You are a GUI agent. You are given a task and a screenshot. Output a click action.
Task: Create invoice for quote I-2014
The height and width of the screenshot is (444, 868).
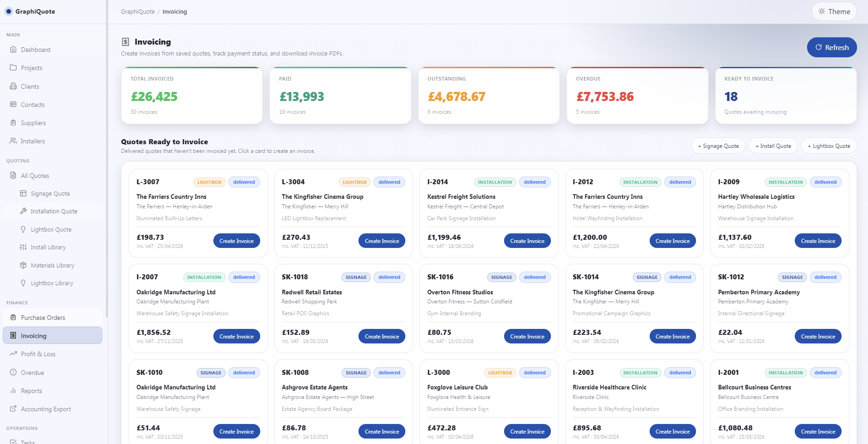click(527, 241)
